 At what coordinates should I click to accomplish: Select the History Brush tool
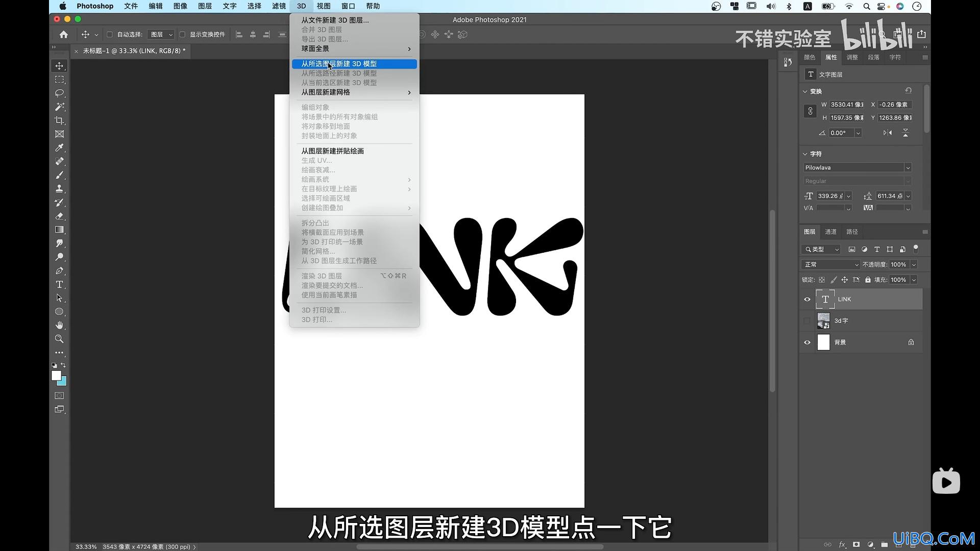point(59,203)
